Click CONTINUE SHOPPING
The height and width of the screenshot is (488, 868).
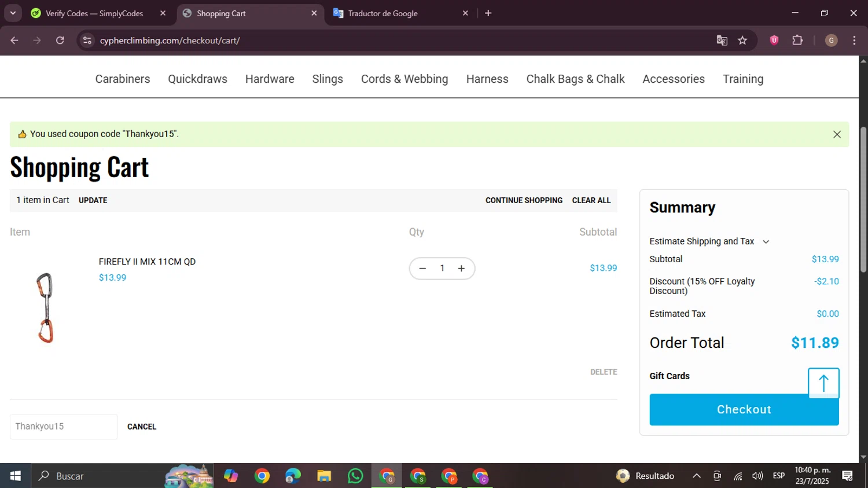524,200
